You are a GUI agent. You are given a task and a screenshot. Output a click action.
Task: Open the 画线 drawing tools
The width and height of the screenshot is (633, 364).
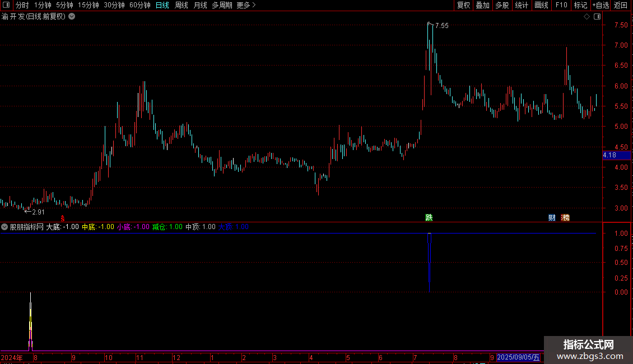tap(541, 5)
